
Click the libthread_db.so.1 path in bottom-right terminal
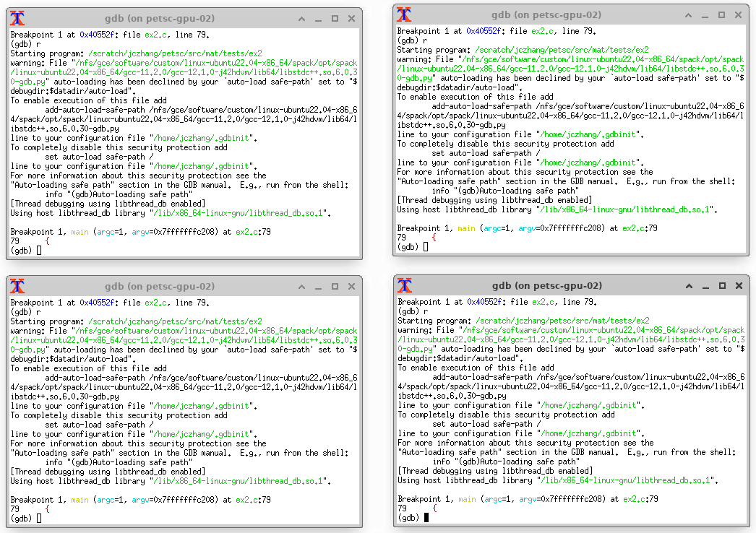(x=626, y=480)
